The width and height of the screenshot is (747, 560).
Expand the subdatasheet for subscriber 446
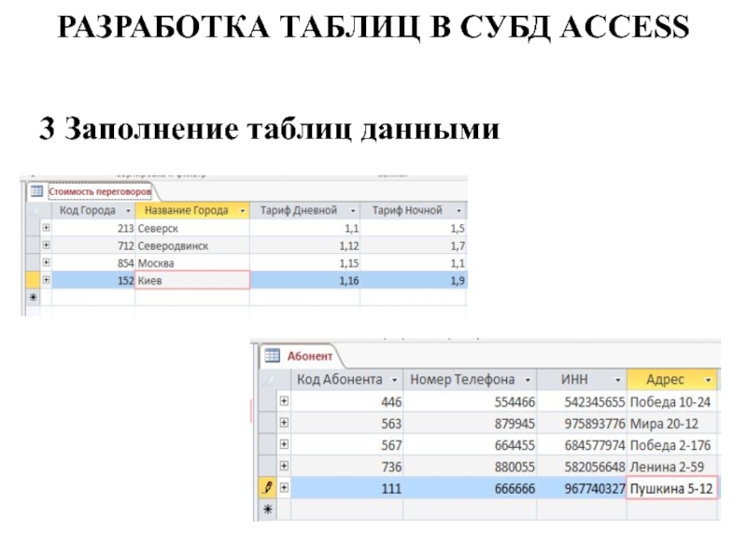(285, 402)
